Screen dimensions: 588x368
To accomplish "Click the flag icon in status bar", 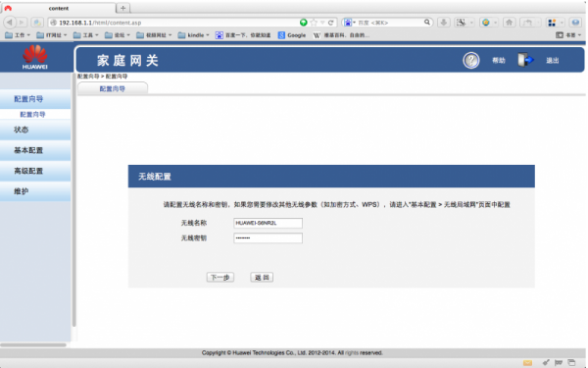I will [x=559, y=362].
